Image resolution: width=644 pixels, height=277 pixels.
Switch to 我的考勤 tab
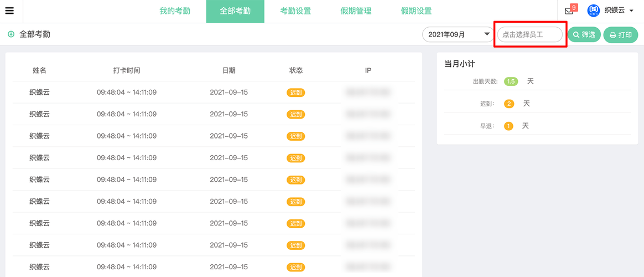click(x=175, y=11)
